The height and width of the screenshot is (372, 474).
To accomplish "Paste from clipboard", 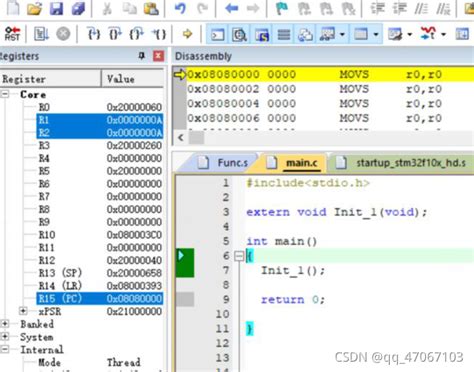I will tap(151, 9).
